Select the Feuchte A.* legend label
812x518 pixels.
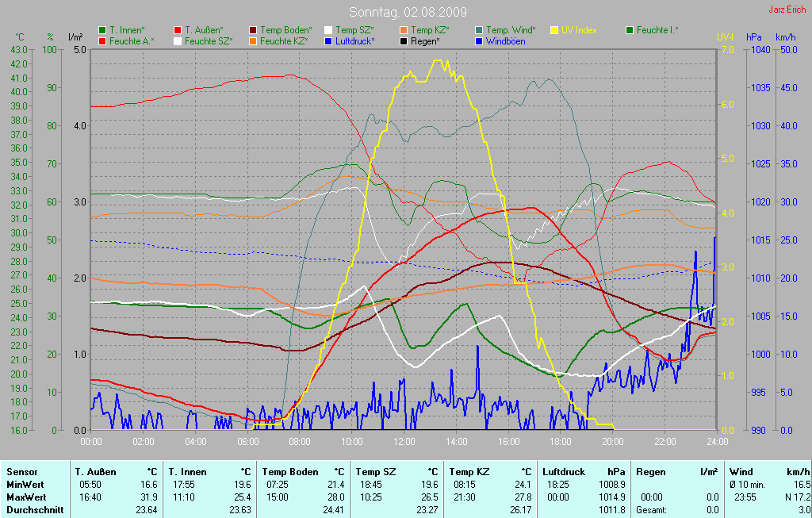point(132,41)
